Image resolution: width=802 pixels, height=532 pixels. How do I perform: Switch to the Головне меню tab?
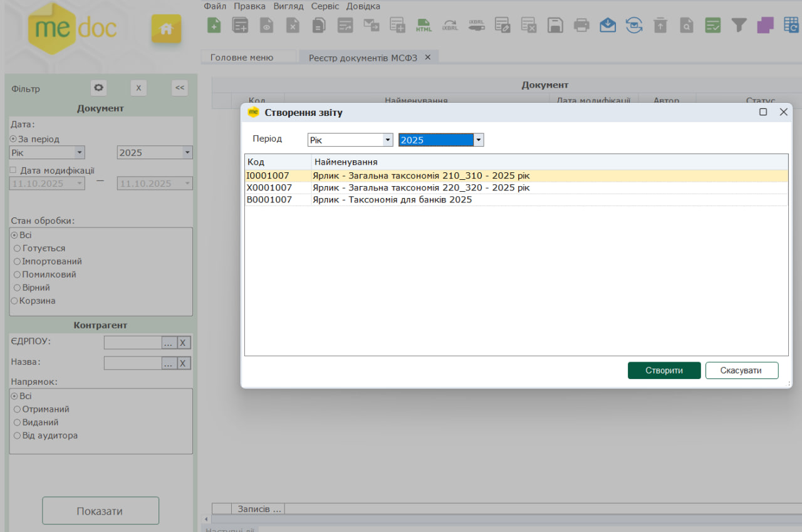click(x=242, y=57)
